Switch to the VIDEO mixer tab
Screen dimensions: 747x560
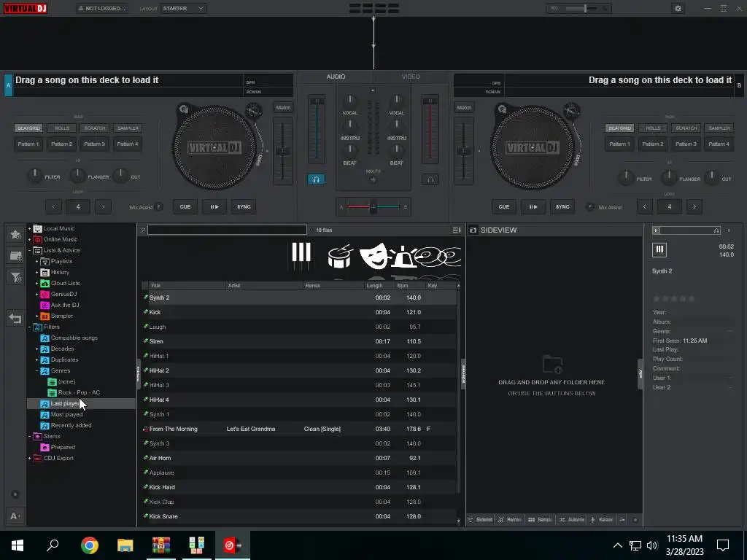[411, 77]
